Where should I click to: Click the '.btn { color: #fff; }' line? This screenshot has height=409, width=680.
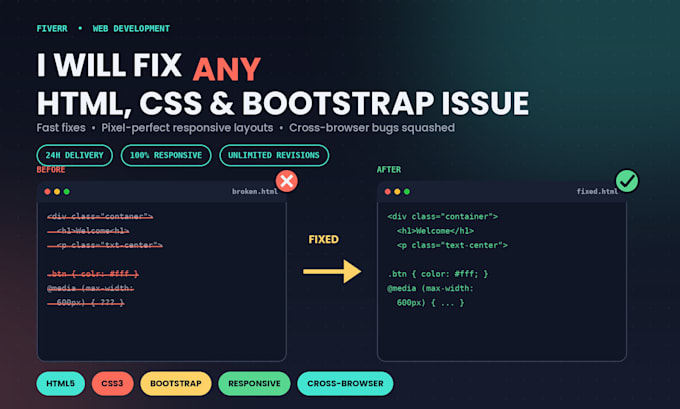[x=438, y=274]
